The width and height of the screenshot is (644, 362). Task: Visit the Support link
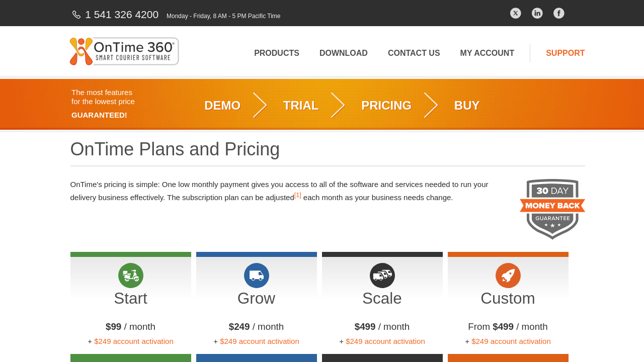[x=565, y=53]
